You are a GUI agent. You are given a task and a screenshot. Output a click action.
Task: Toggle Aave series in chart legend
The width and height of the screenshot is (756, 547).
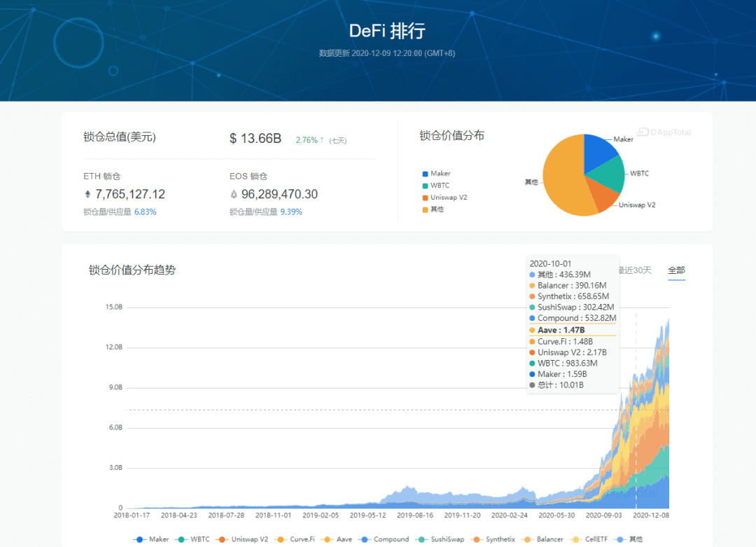coord(336,539)
